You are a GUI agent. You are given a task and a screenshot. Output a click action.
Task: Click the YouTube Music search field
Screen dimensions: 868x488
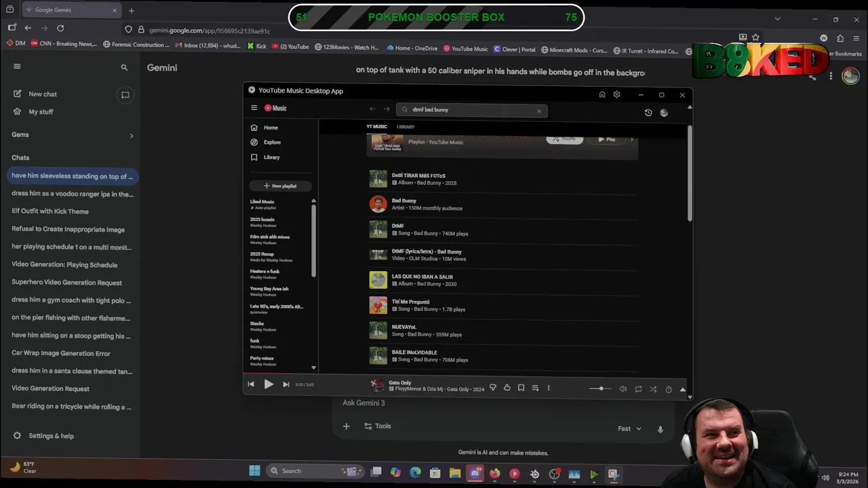(x=471, y=110)
